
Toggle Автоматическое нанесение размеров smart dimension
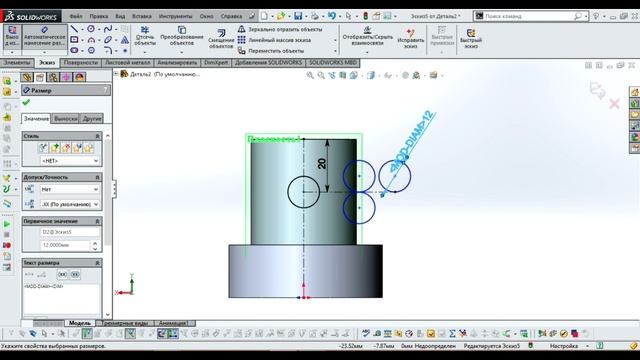pyautogui.click(x=44, y=37)
